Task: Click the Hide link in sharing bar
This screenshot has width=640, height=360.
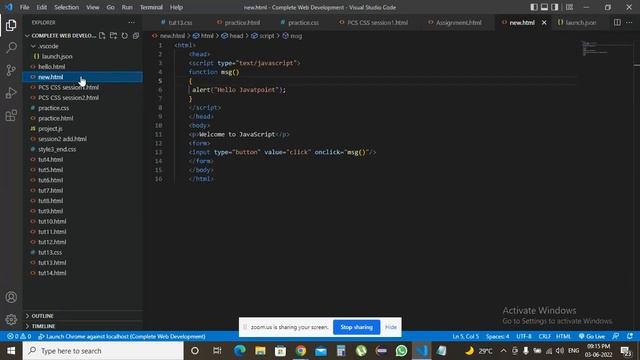Action: (391, 327)
